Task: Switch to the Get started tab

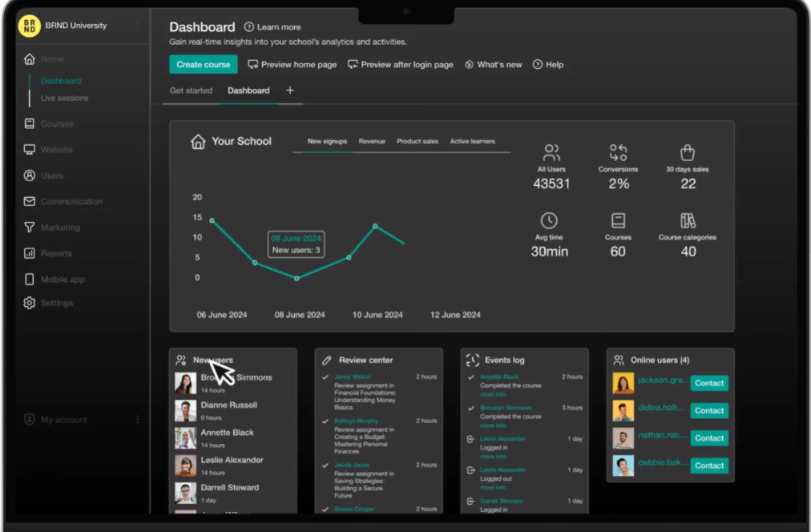Action: tap(191, 91)
